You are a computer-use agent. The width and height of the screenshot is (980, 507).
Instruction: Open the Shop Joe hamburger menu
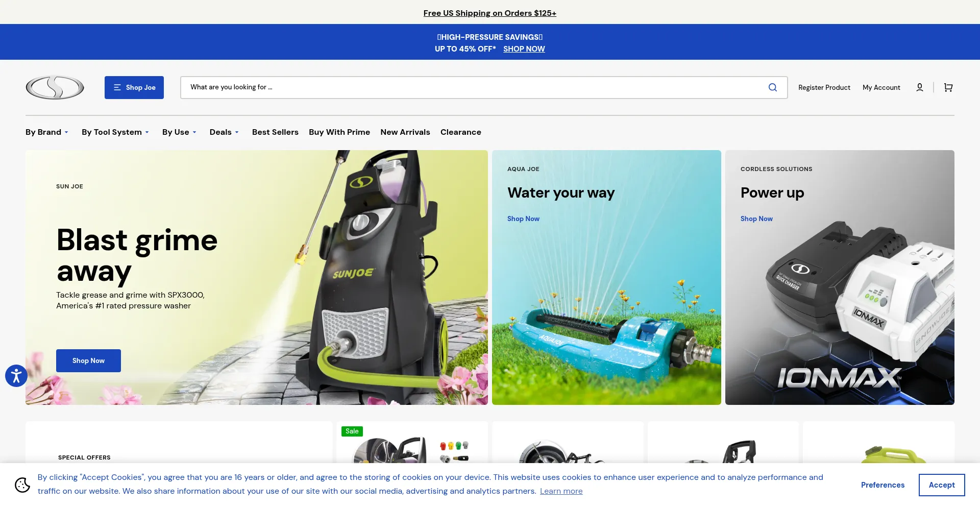(134, 87)
